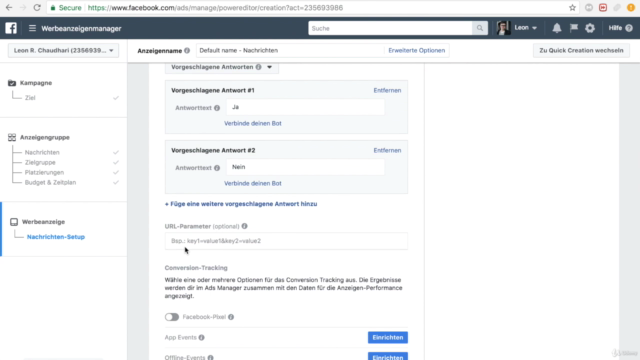Click Antworttext field containing Ja
This screenshot has width=640, height=360.
pyautogui.click(x=305, y=107)
